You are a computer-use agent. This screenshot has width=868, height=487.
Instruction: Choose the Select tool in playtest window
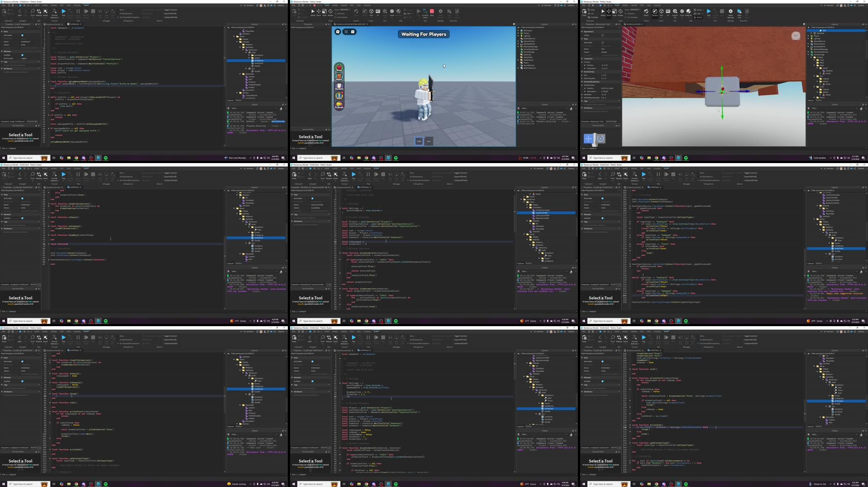pyautogui.click(x=313, y=12)
